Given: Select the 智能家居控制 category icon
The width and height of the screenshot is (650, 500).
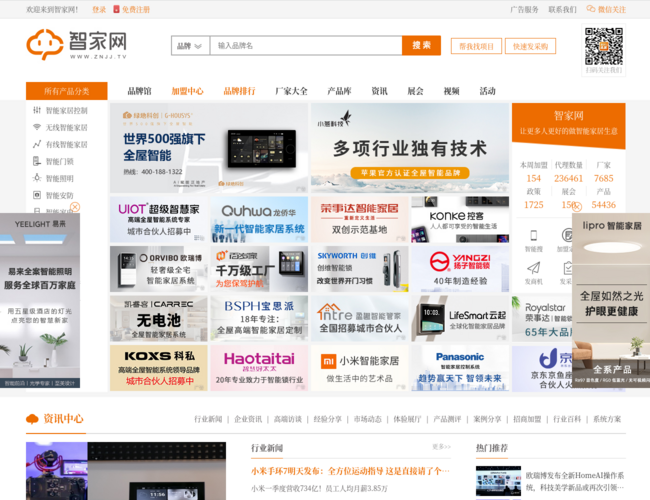Looking at the screenshot, I should [37, 111].
